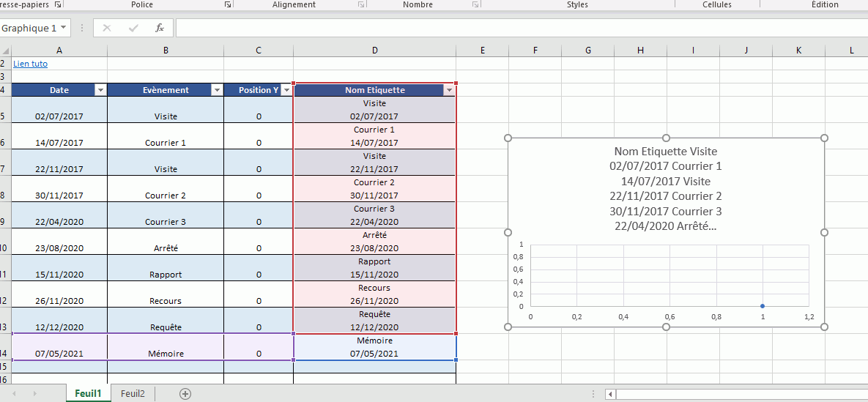Image resolution: width=868 pixels, height=402 pixels.
Task: Click the Cancel X icon in formula bar
Action: coord(107,28)
